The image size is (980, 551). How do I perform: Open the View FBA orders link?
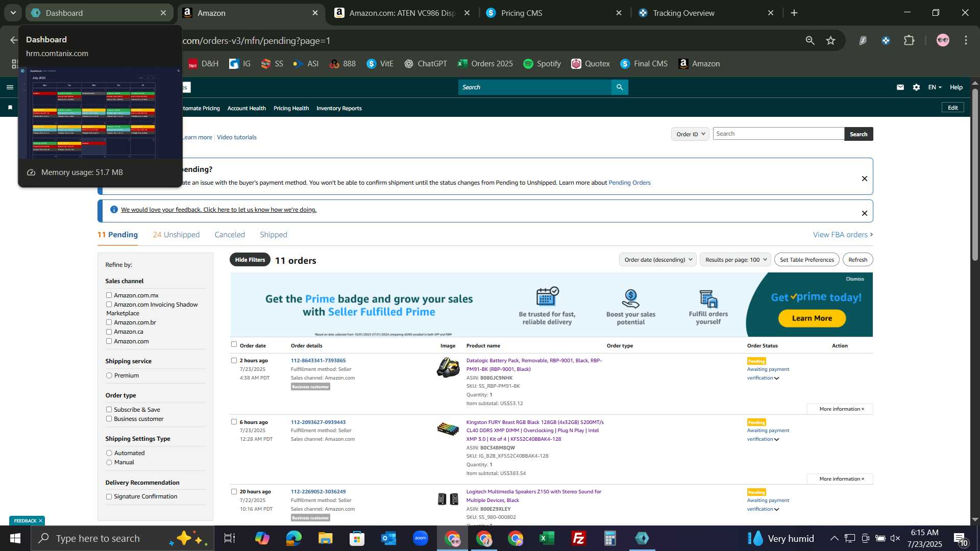pyautogui.click(x=843, y=235)
